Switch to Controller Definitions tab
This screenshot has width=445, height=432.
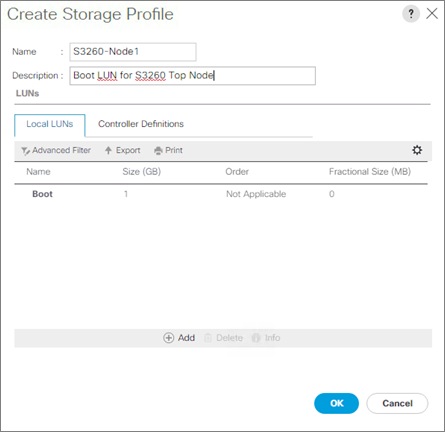(x=141, y=124)
